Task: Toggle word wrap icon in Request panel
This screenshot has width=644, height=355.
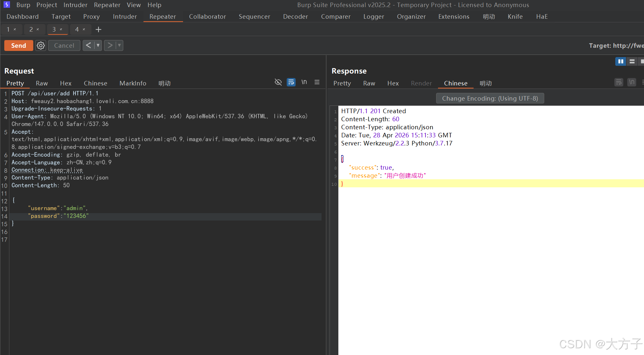Action: click(x=291, y=82)
